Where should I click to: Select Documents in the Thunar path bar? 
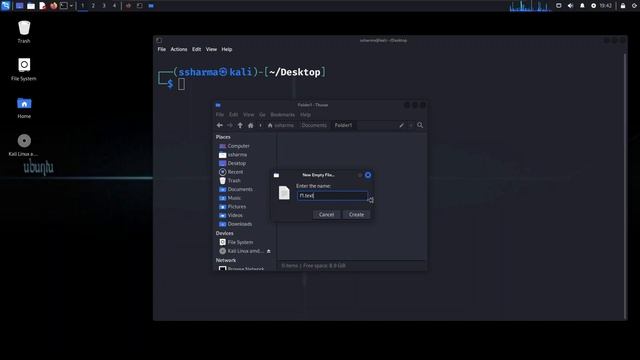point(314,125)
